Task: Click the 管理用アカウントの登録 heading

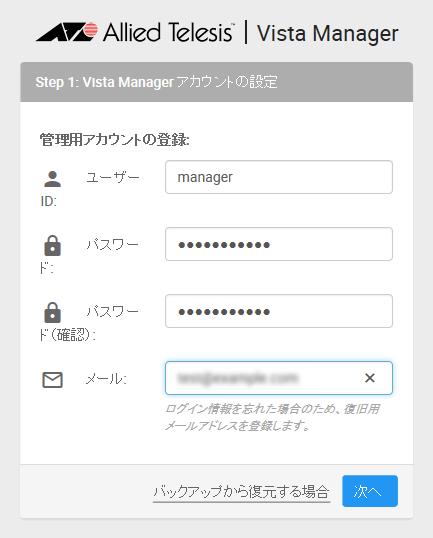Action: 115,140
